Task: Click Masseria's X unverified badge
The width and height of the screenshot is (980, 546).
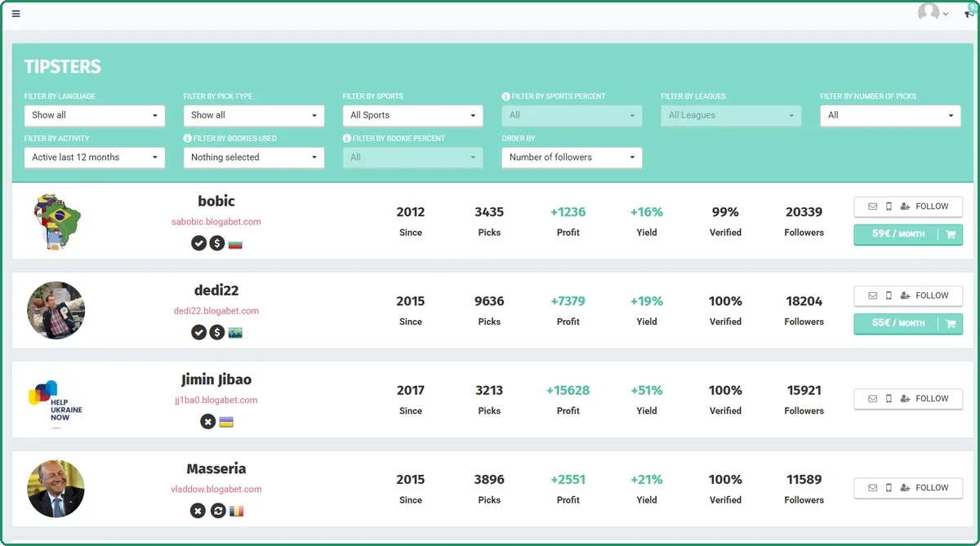Action: (198, 510)
